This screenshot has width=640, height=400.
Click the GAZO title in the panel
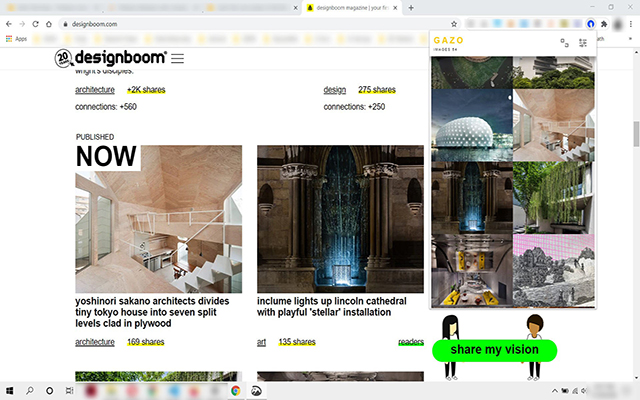click(448, 40)
